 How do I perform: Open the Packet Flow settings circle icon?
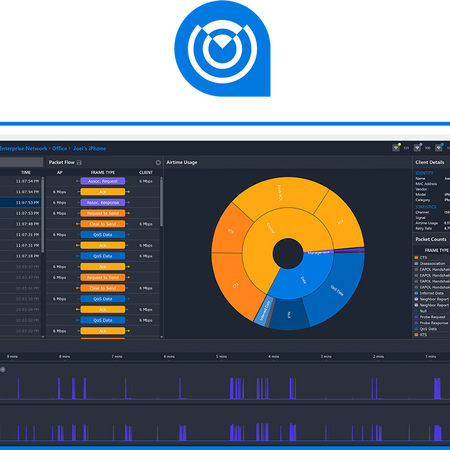(x=158, y=162)
